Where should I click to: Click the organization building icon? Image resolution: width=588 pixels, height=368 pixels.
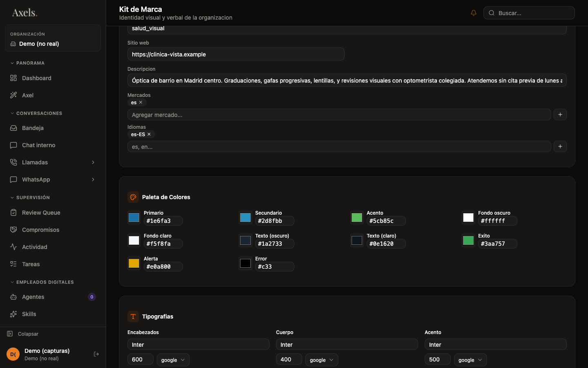coord(13,44)
